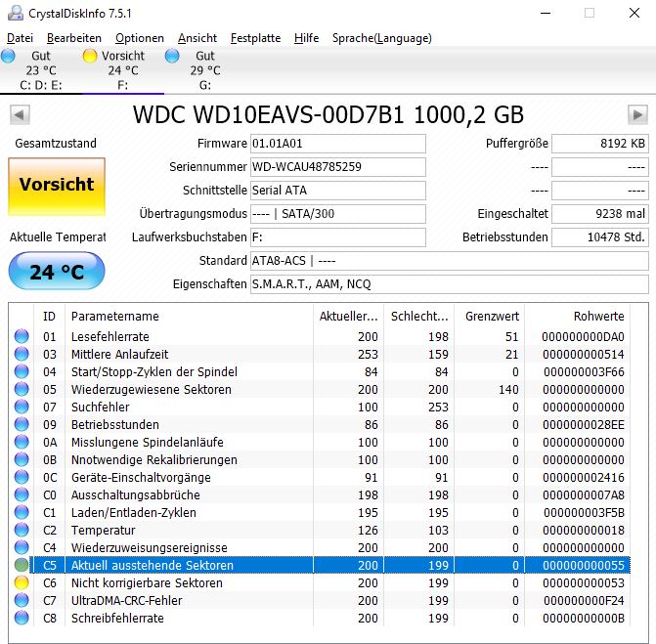Click the 24 °C temperature button

point(57,271)
